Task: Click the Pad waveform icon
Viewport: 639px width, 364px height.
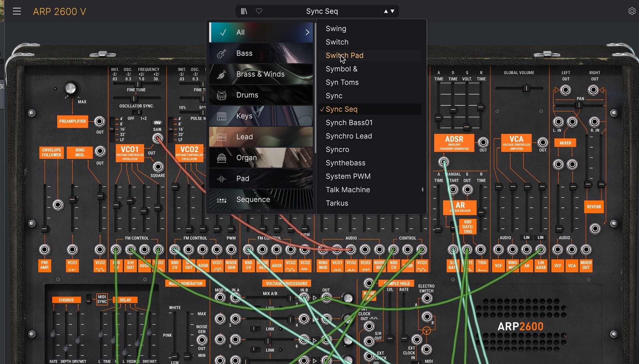Action: pyautogui.click(x=222, y=179)
